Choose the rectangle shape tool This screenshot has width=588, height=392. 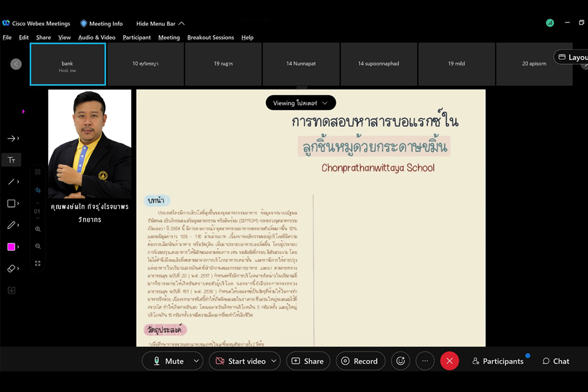(11, 203)
